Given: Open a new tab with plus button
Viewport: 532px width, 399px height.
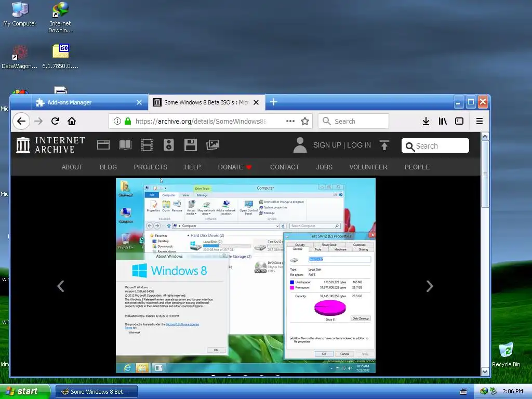Looking at the screenshot, I should pos(274,102).
